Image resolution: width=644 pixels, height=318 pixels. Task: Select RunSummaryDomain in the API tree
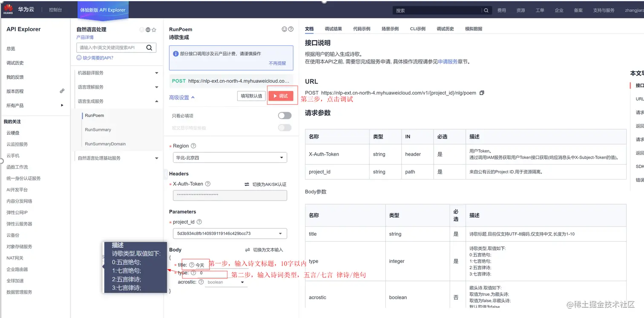[105, 144]
